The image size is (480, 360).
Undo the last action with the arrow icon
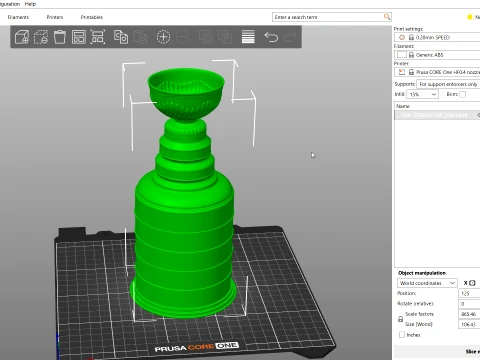coord(271,37)
